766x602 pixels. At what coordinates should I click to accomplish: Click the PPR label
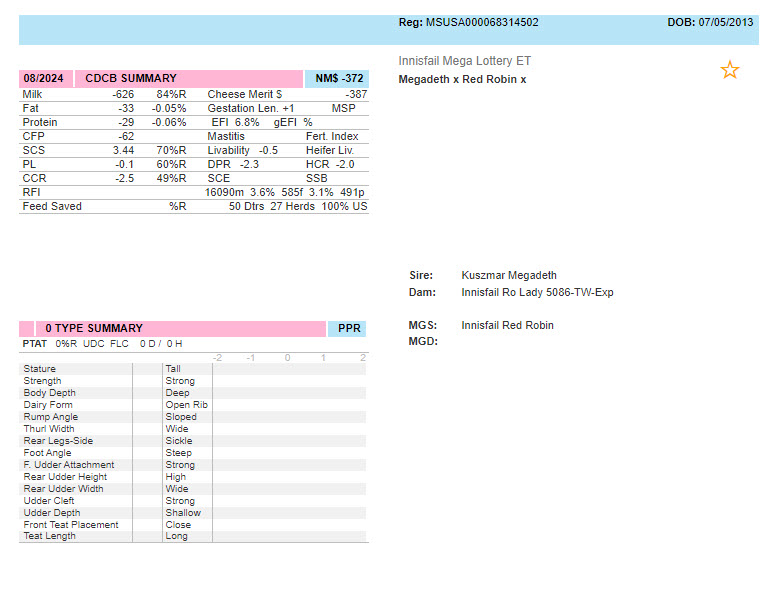click(x=349, y=328)
